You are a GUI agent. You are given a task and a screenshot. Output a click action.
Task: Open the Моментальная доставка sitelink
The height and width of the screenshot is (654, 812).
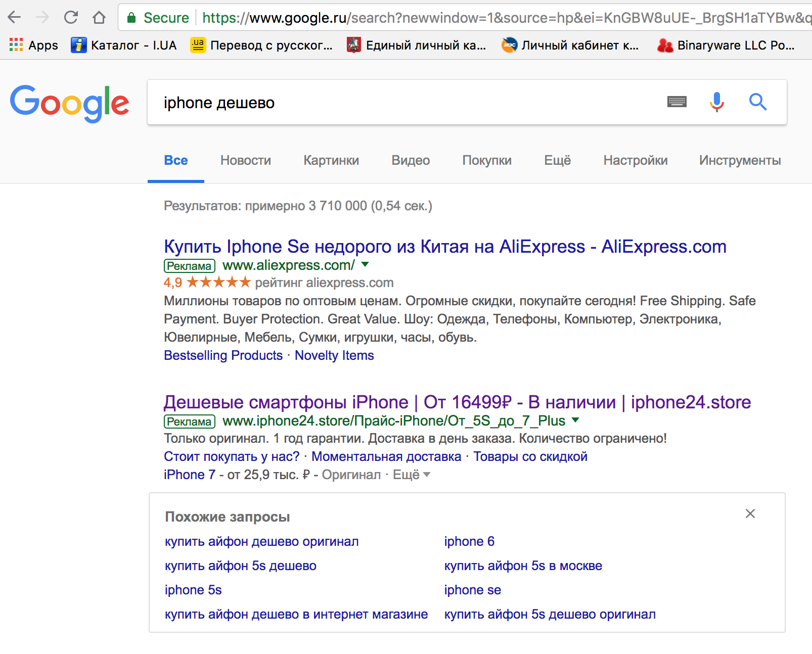pyautogui.click(x=386, y=456)
